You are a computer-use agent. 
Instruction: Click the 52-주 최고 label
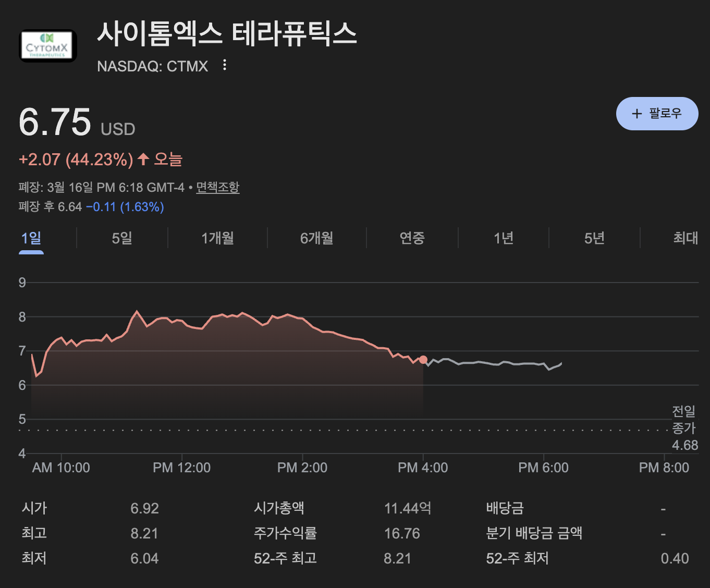click(285, 558)
